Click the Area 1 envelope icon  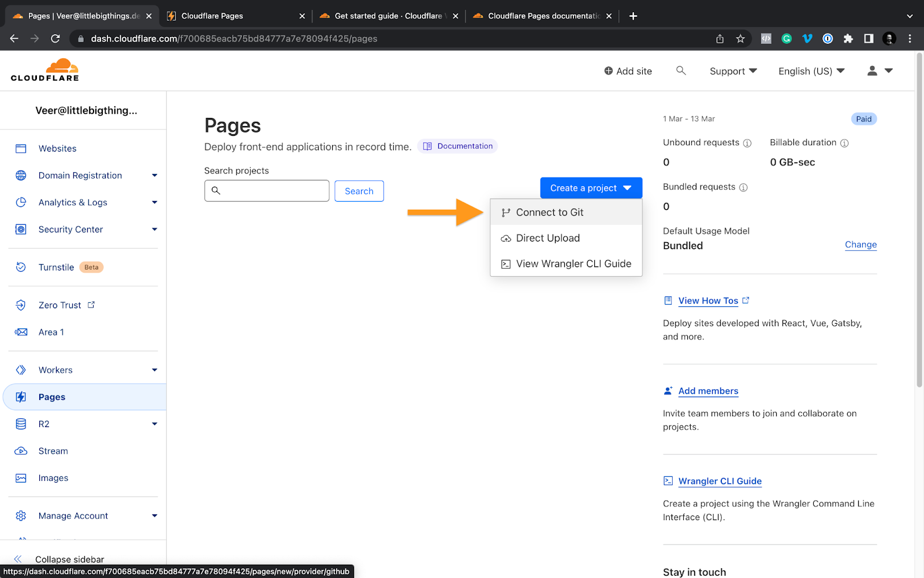pos(21,332)
